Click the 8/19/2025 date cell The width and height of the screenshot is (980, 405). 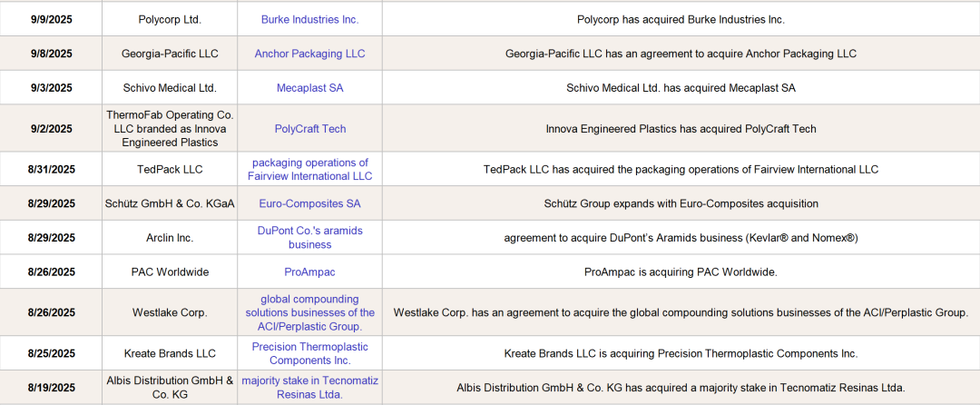[x=51, y=388]
